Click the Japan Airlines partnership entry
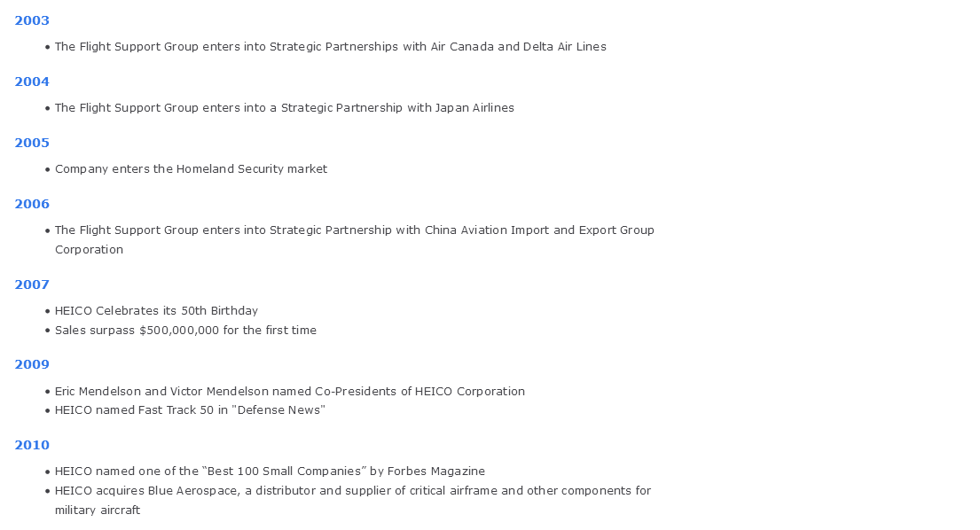980x530 pixels. 285,108
